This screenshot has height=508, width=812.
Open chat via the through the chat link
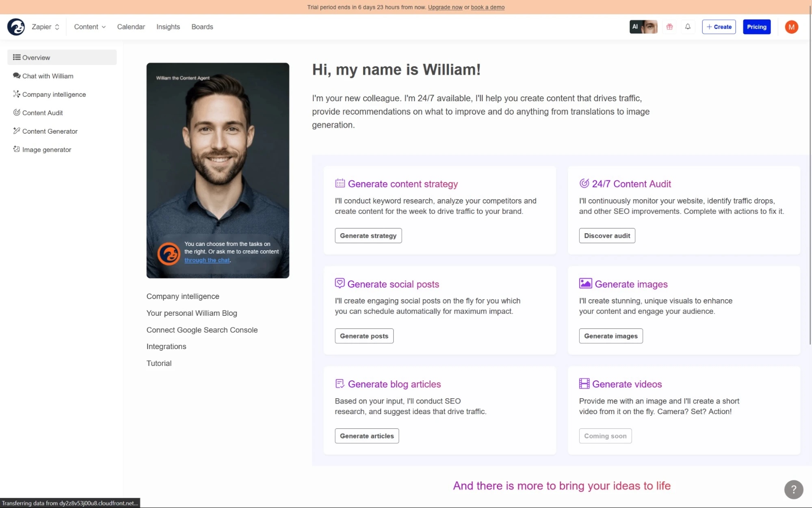point(207,260)
